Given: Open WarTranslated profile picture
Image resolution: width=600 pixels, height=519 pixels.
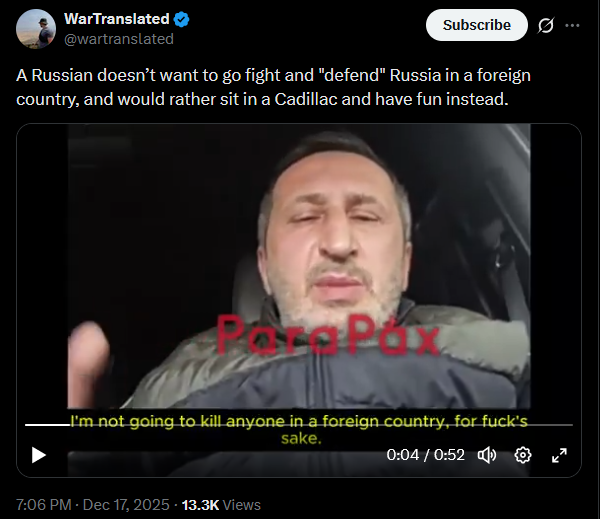Looking at the screenshot, I should (36, 29).
